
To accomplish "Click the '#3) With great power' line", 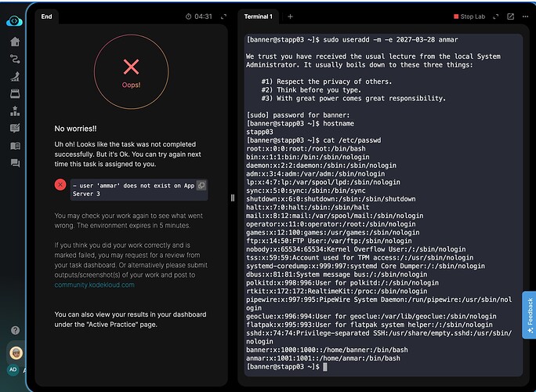I will point(353,99).
